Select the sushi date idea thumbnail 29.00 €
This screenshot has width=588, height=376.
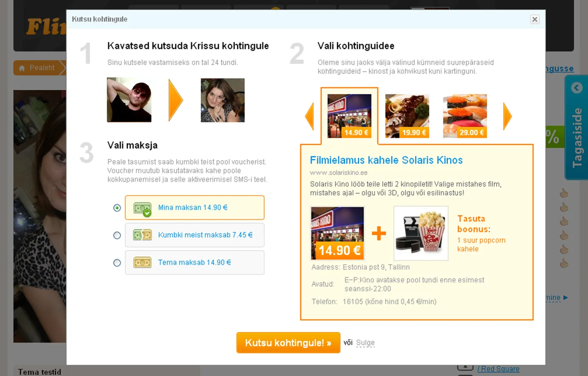pyautogui.click(x=465, y=116)
